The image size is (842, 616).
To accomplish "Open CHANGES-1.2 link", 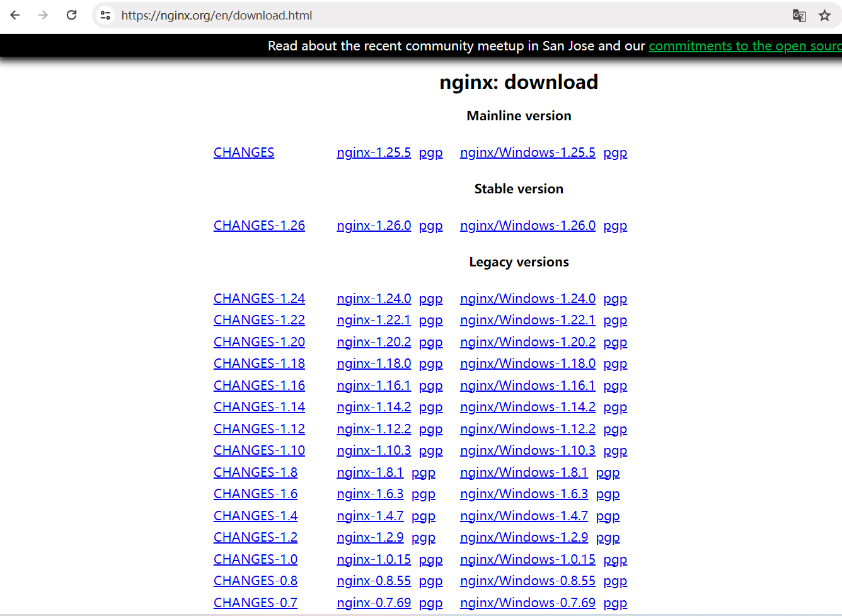I will [255, 537].
